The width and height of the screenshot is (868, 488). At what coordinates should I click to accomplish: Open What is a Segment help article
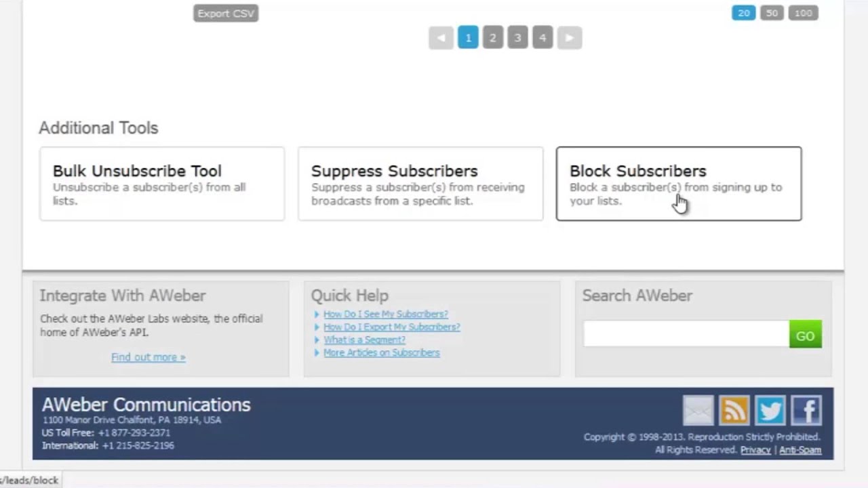[364, 340]
